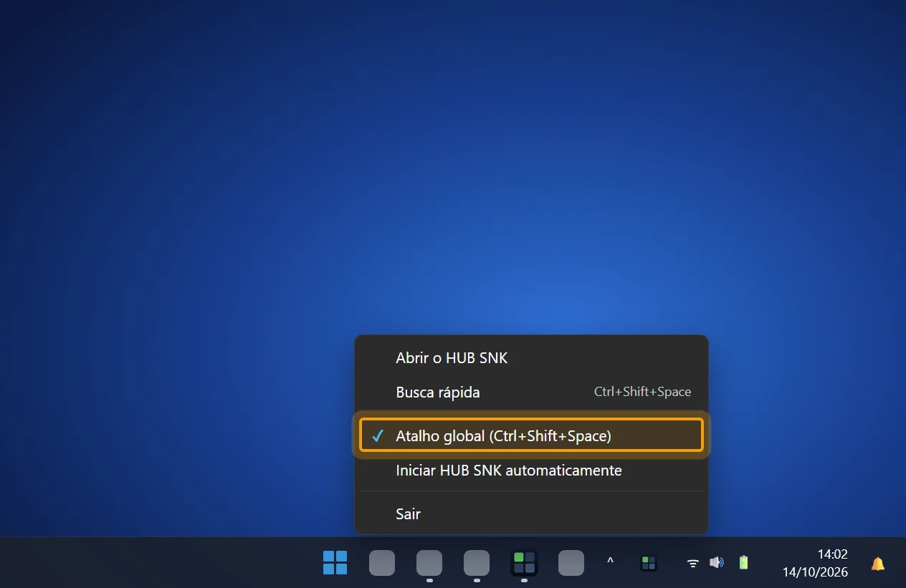Enable "Iniciar HUB SNK automaticamente"

pos(531,471)
